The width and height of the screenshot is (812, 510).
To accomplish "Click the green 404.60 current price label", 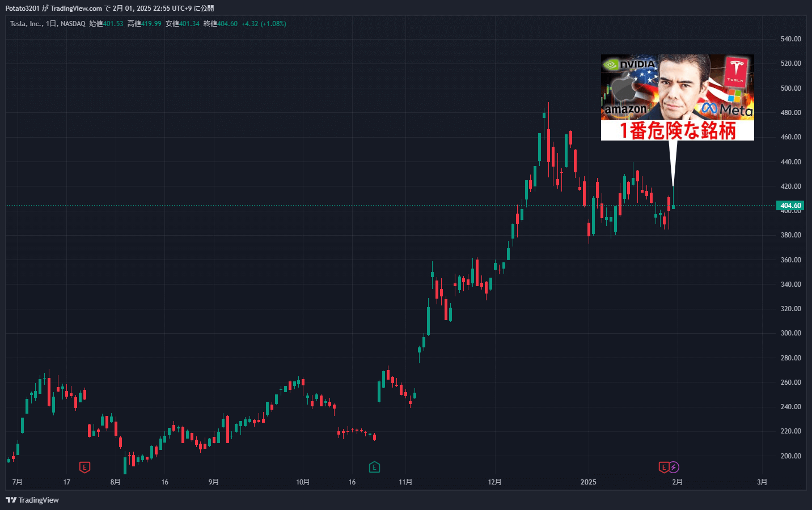I will coord(790,206).
